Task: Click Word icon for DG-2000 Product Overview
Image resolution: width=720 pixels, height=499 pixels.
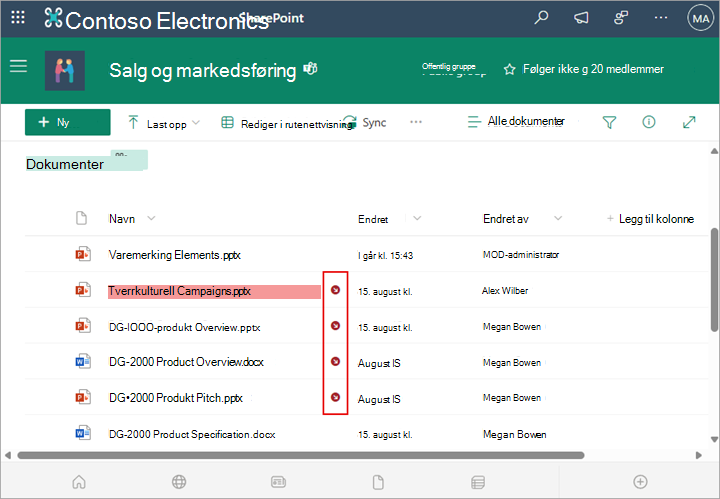Action: (83, 362)
